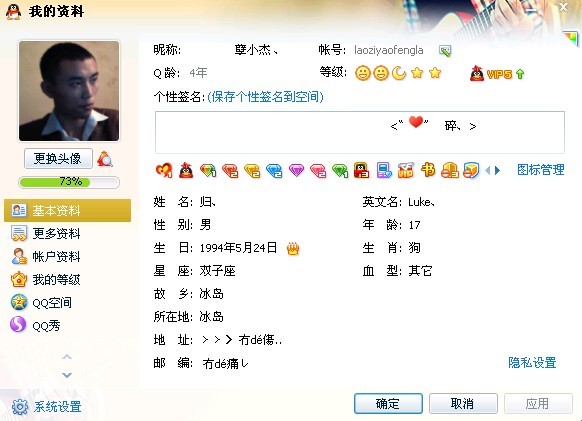
Task: Click the VIP5 penguin badge icon
Action: pyautogui.click(x=477, y=74)
